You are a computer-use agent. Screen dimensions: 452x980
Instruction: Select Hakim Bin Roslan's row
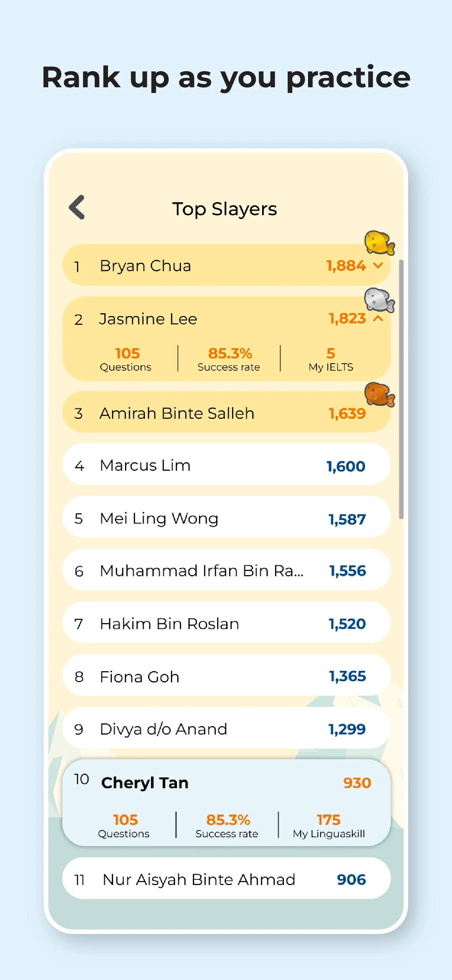tap(226, 623)
